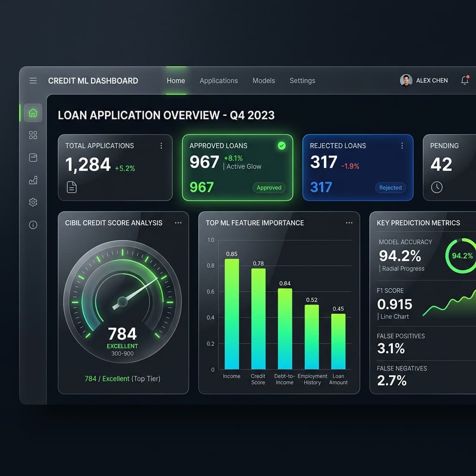
Task: Click the F1 score line chart
Action: tap(450, 303)
